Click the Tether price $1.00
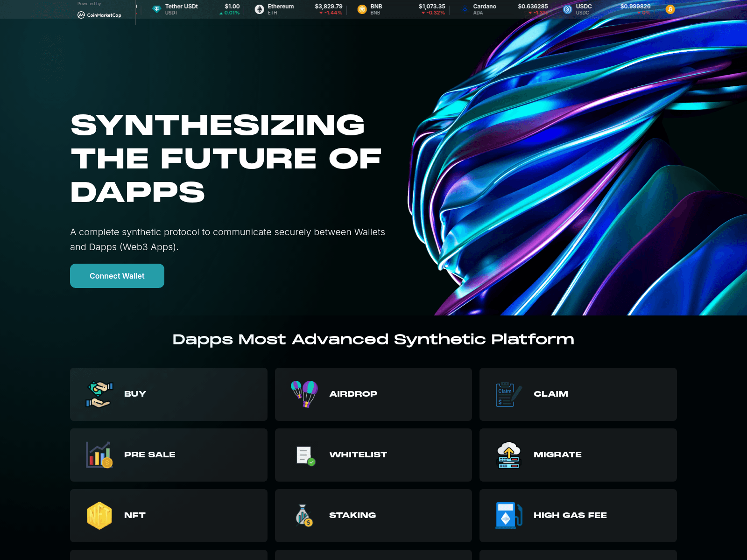Screen dimensions: 747x560 click(232, 7)
